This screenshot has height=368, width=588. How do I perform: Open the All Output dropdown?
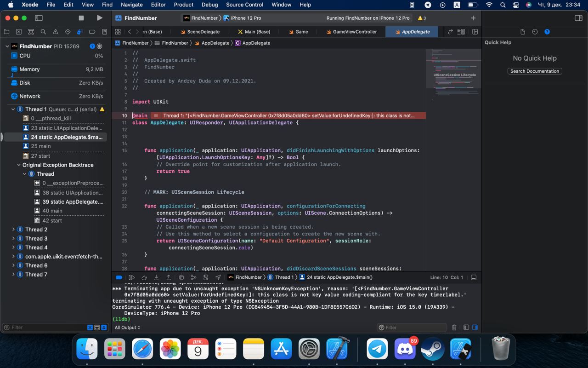tap(127, 328)
